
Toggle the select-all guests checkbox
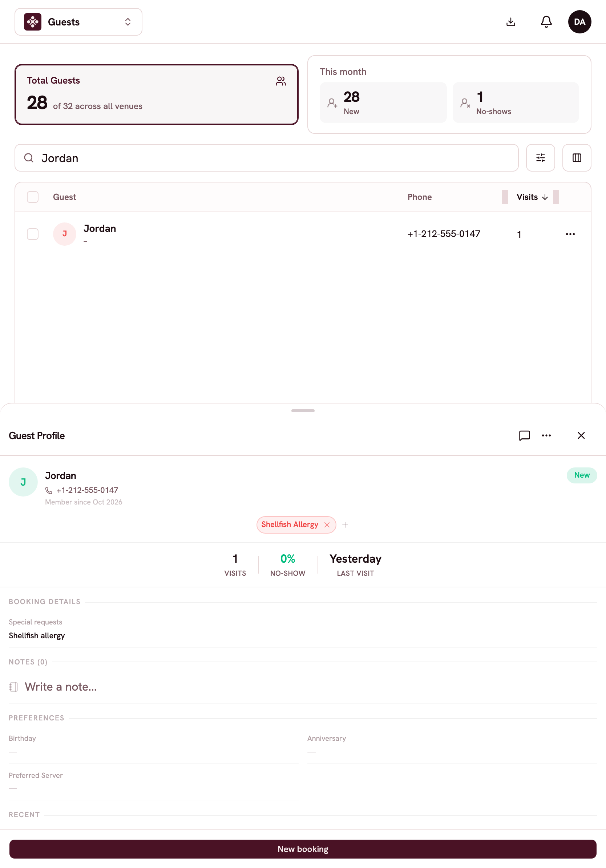tap(33, 197)
